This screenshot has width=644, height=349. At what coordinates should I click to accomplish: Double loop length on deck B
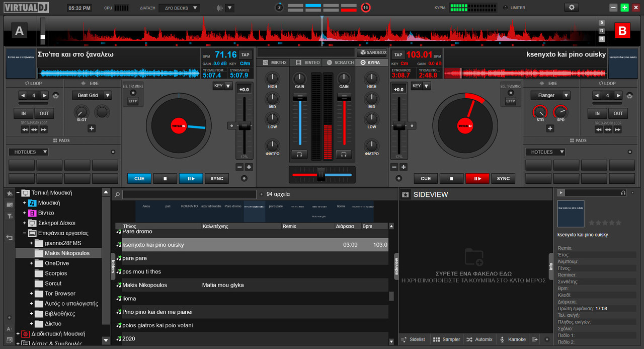tap(618, 95)
